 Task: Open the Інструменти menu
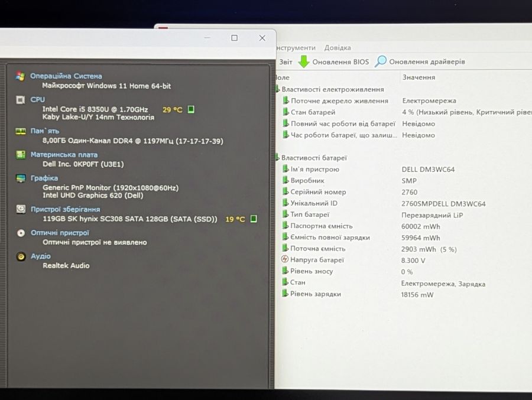coord(296,48)
